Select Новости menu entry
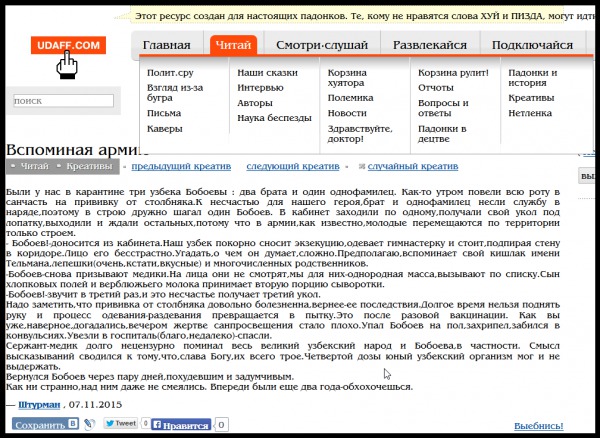This screenshot has width=600, height=438. pos(347,113)
